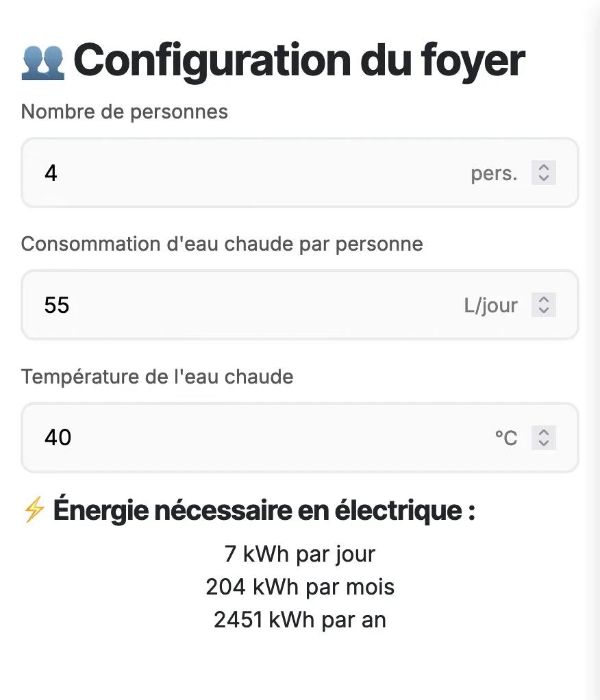Focus the Température de l'eau chaude field
The image size is (600, 700).
point(300,438)
